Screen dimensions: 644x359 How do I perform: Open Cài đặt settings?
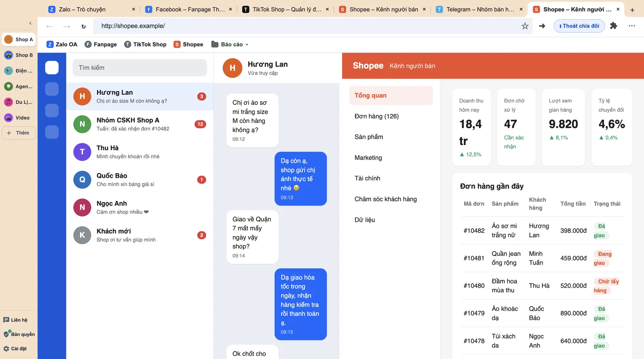[x=15, y=349]
